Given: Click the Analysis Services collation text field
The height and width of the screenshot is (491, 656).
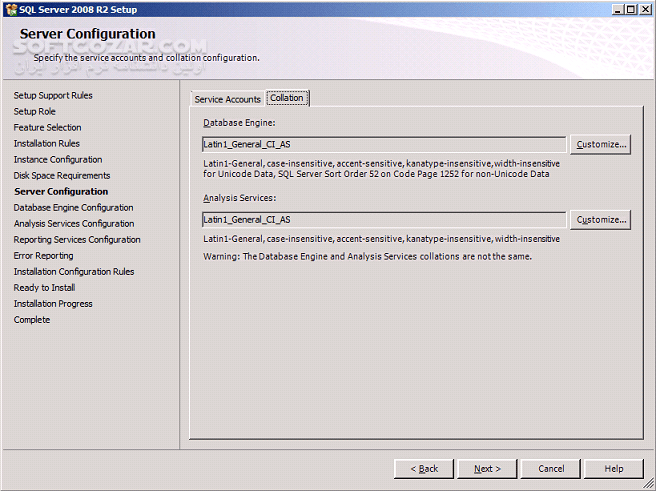Looking at the screenshot, I should click(384, 220).
